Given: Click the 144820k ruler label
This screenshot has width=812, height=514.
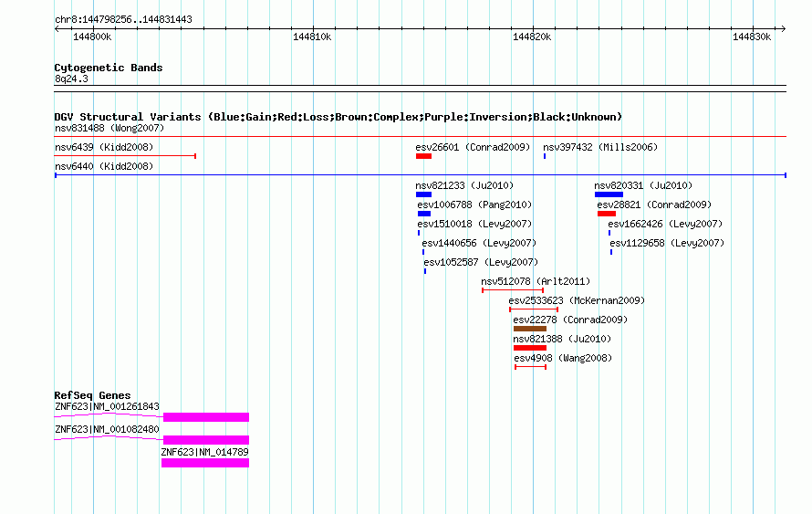Looking at the screenshot, I should click(x=532, y=37).
